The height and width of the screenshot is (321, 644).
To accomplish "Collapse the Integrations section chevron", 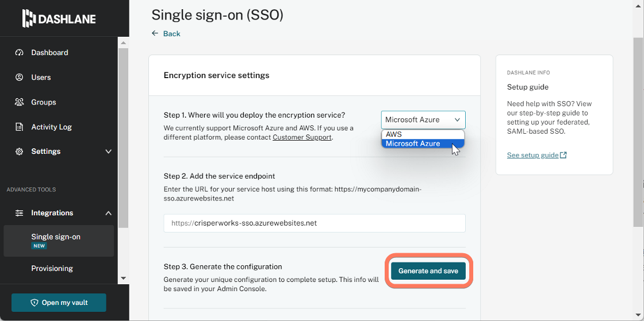I will (x=109, y=213).
